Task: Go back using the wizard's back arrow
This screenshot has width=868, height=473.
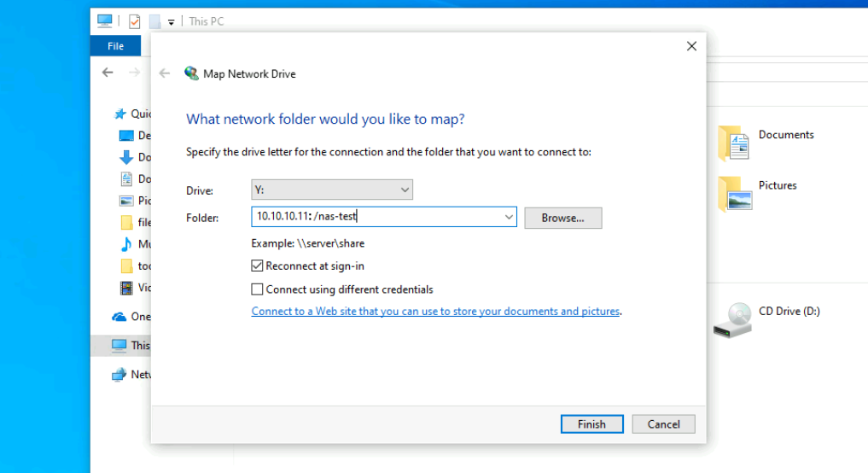Action: tap(165, 73)
